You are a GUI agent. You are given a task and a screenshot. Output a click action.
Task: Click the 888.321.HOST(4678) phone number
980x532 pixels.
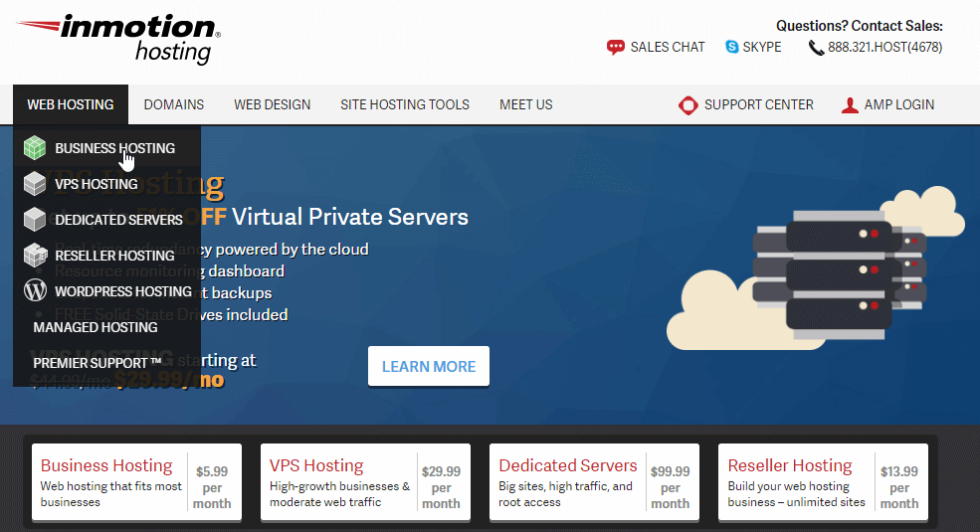(x=885, y=48)
